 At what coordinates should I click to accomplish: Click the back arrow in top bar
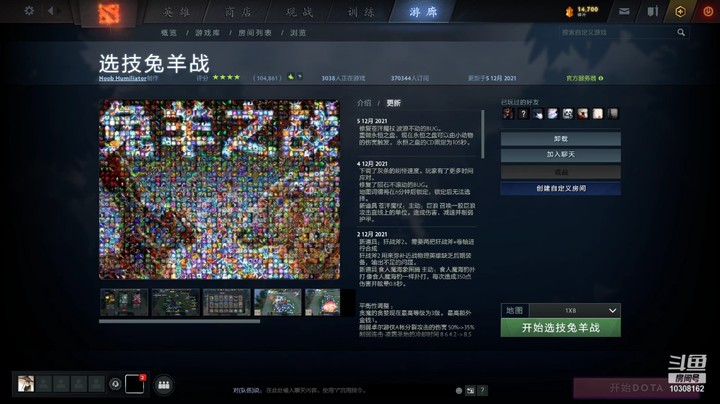tap(51, 10)
